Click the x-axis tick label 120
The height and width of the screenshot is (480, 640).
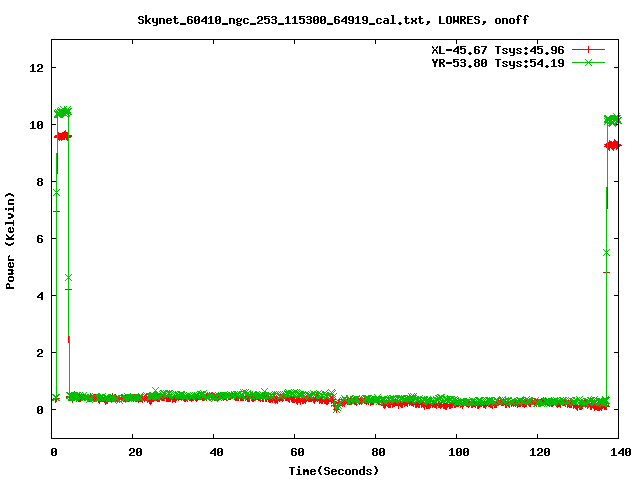[540, 452]
